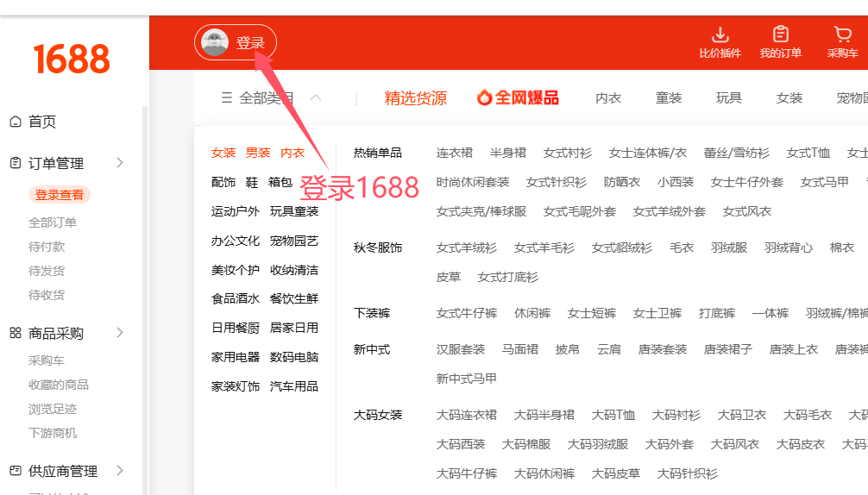Open the 采购车 cart icon
The height and width of the screenshot is (495, 868).
842,34
